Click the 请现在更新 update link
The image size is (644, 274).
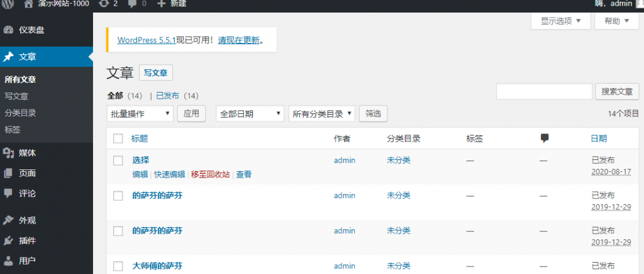238,40
